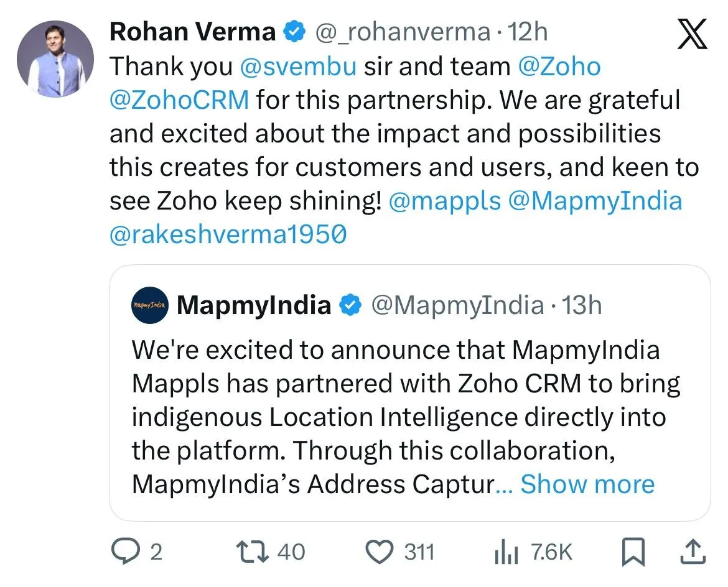Click the X logo icon
The height and width of the screenshot is (587, 728).
click(691, 34)
